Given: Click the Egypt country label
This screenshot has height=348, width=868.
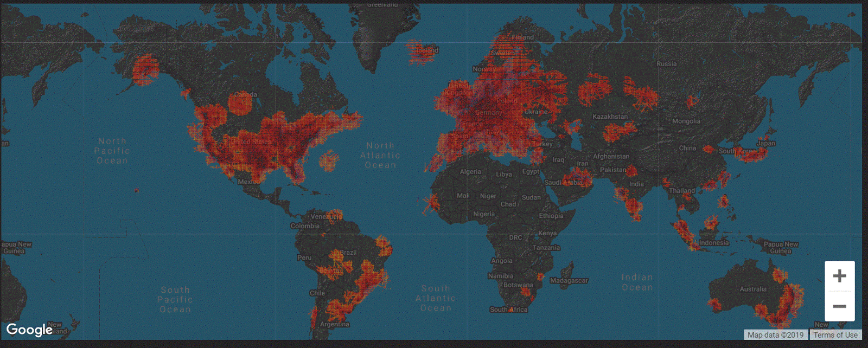Looking at the screenshot, I should click(531, 171).
